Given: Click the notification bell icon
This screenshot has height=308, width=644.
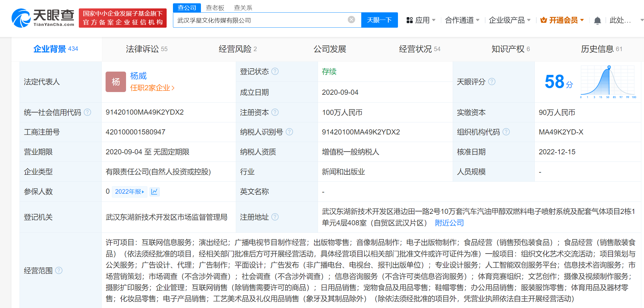Looking at the screenshot, I should tap(597, 20).
